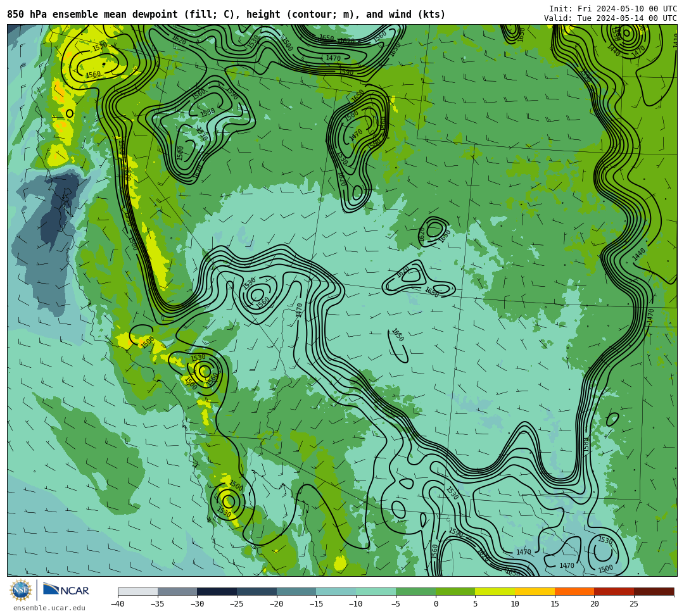
Task: Pick the dark blue -25 to -20 colorbar swatch
Action: (257, 591)
